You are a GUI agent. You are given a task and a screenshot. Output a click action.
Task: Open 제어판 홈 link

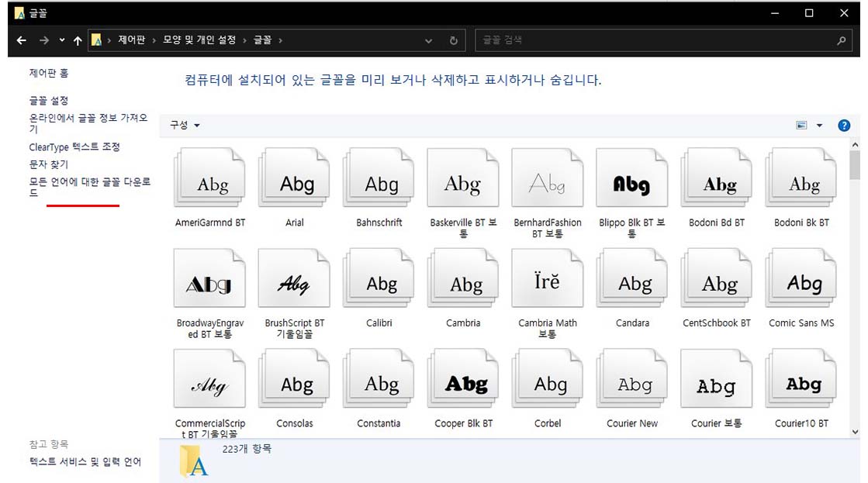[x=49, y=73]
